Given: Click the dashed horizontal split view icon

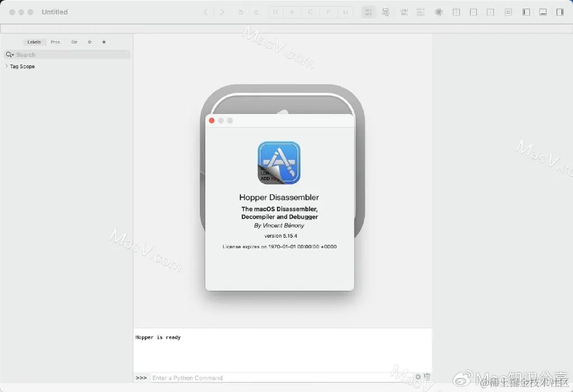Looking at the screenshot, I should [473, 12].
